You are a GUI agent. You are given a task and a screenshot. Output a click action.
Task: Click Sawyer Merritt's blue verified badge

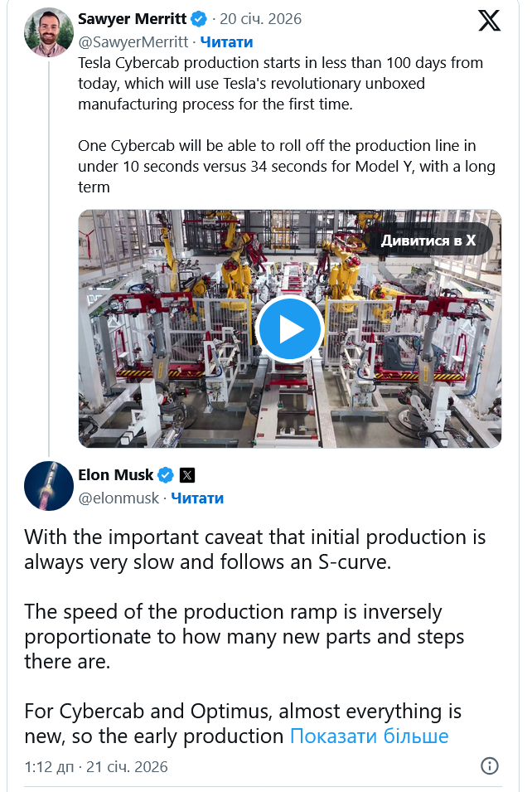tap(199, 18)
